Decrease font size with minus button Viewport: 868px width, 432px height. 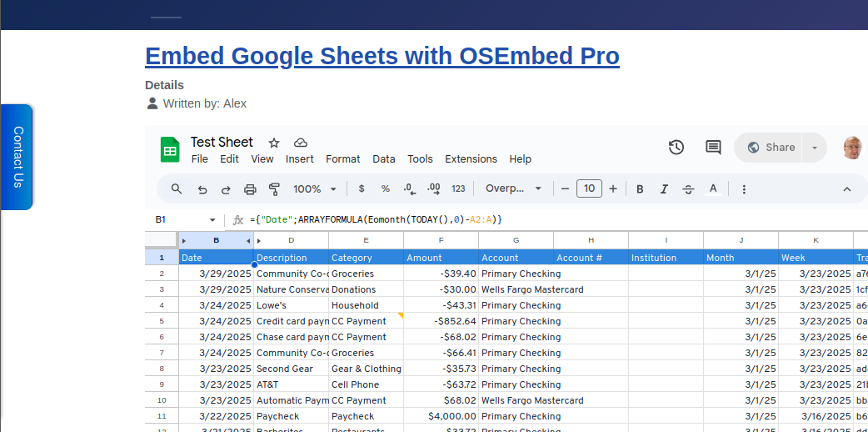[565, 189]
